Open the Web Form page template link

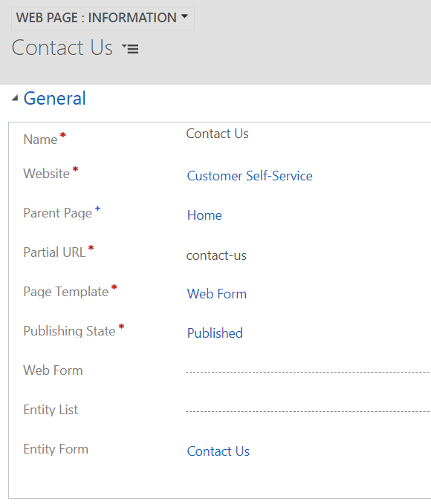pos(217,293)
